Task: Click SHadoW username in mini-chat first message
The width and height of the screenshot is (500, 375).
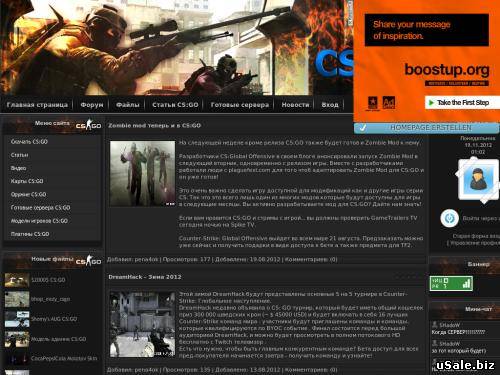Action: pos(449,325)
